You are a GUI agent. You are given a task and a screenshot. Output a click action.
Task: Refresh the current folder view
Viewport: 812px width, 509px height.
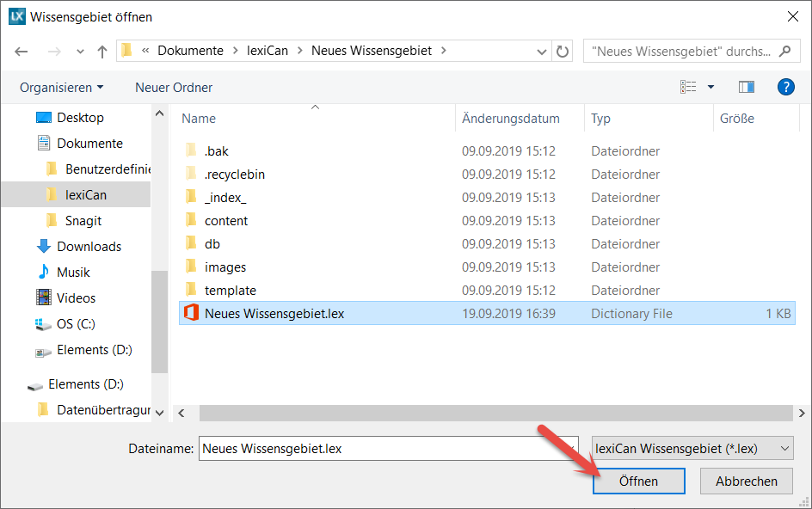point(563,51)
